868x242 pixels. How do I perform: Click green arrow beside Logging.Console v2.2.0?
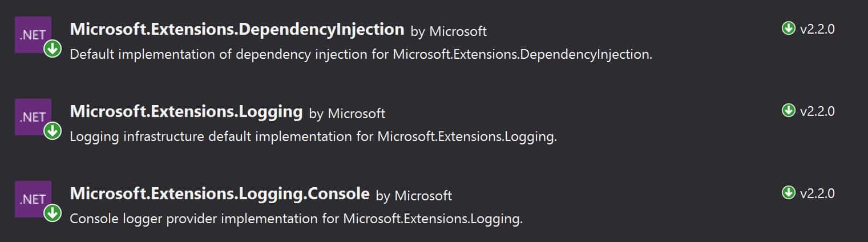click(788, 193)
